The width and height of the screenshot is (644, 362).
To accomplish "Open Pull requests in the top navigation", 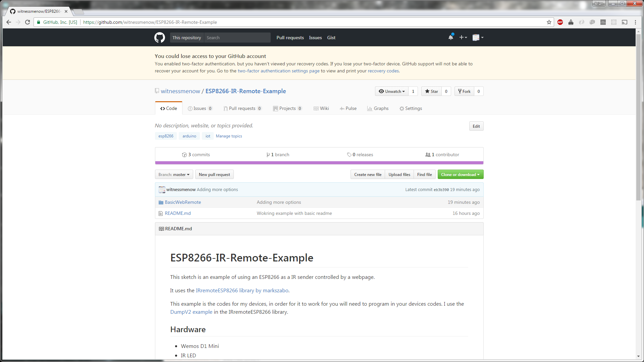I will [x=290, y=38].
